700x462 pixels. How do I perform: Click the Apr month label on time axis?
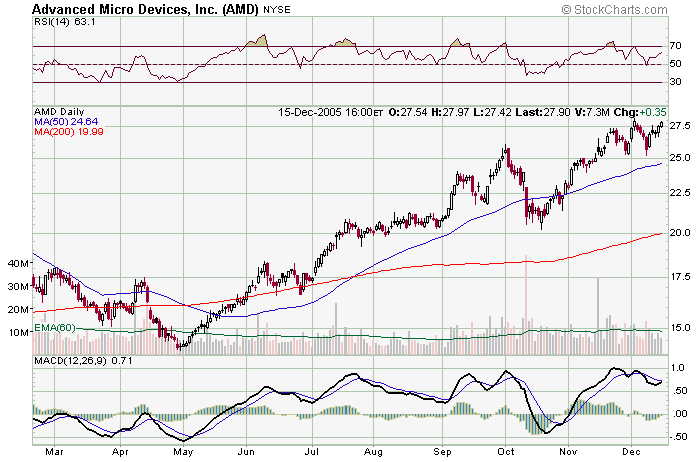click(120, 452)
